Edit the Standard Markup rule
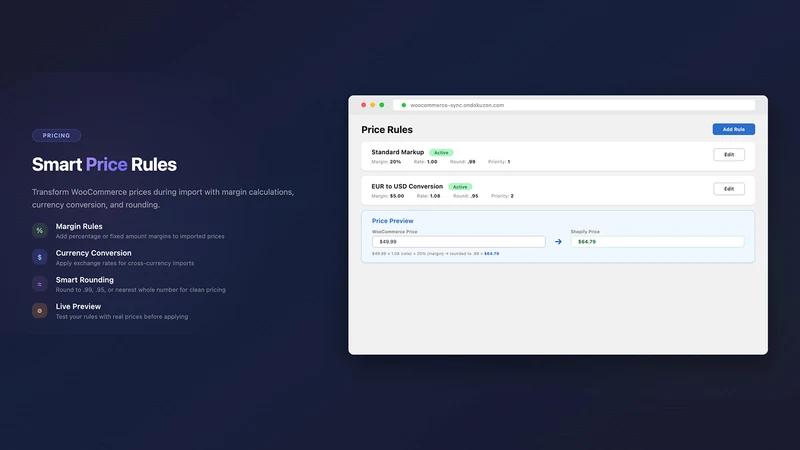 729,155
